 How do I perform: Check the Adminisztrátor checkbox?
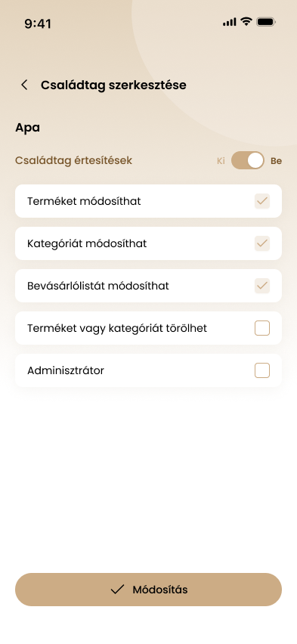(262, 370)
